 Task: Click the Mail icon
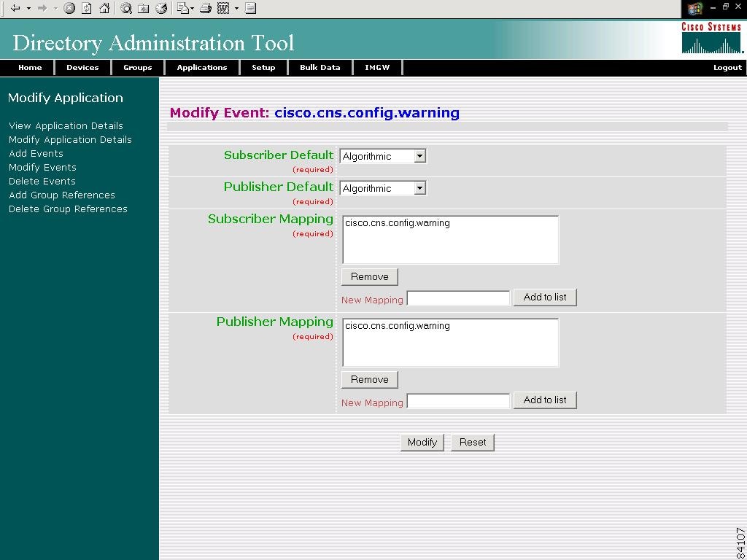pos(184,8)
